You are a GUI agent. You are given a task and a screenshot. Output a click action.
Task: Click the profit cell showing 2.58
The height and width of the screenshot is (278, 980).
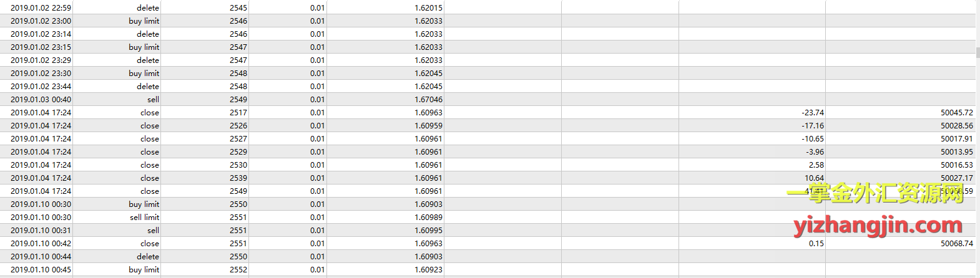tap(816, 165)
